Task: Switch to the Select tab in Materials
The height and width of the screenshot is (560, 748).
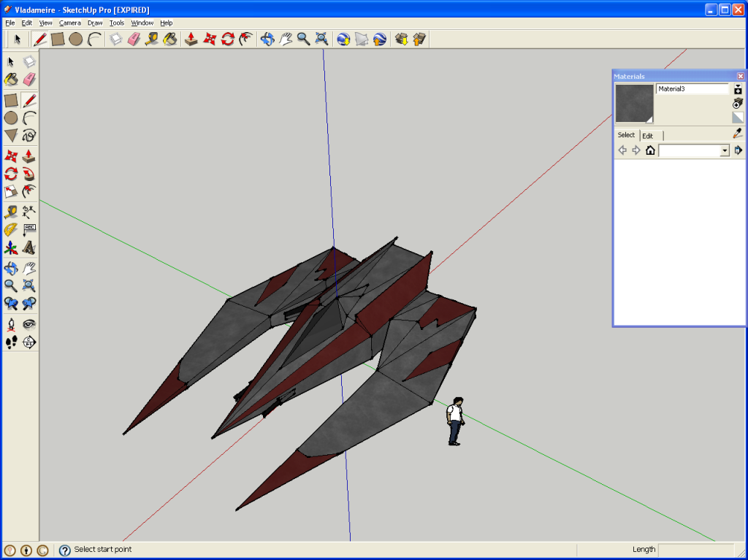Action: 626,135
